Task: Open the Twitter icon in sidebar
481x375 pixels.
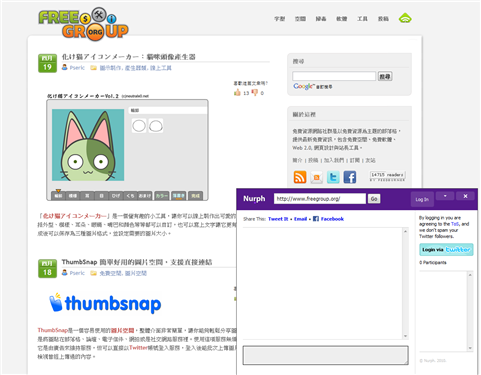Action: pos(333,177)
